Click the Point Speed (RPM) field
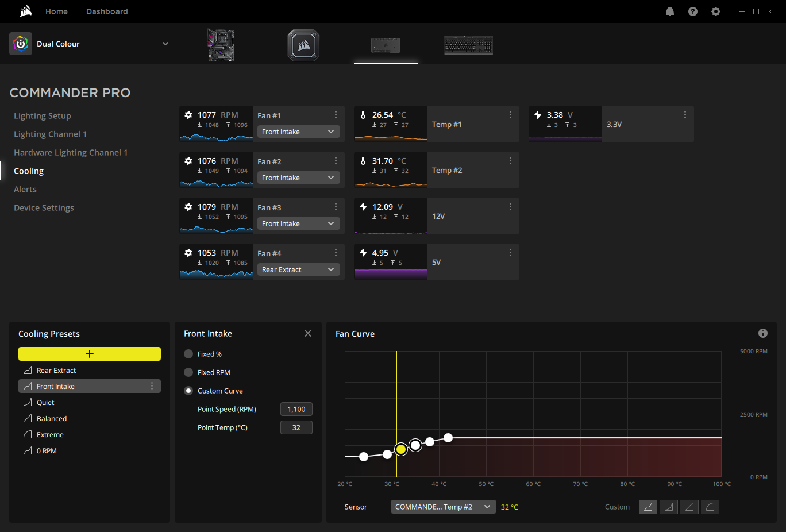786x532 pixels. 296,409
